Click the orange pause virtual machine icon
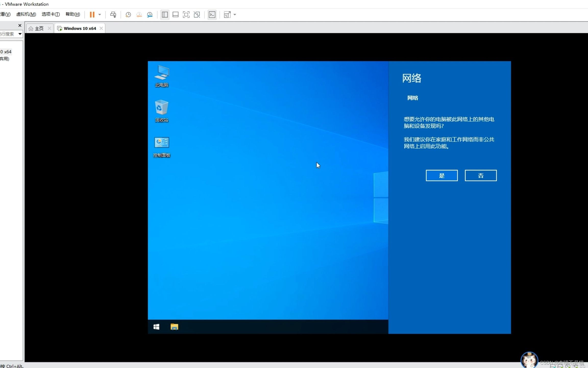 tap(92, 15)
